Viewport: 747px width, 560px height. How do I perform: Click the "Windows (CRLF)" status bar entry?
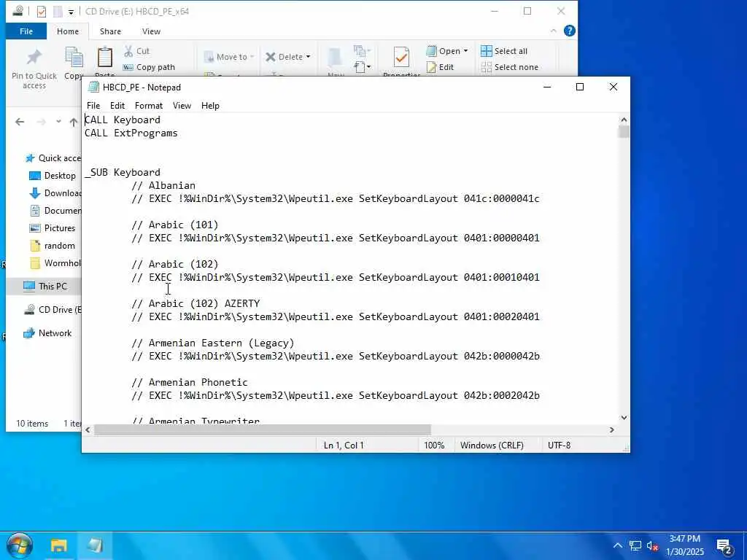[x=492, y=446]
